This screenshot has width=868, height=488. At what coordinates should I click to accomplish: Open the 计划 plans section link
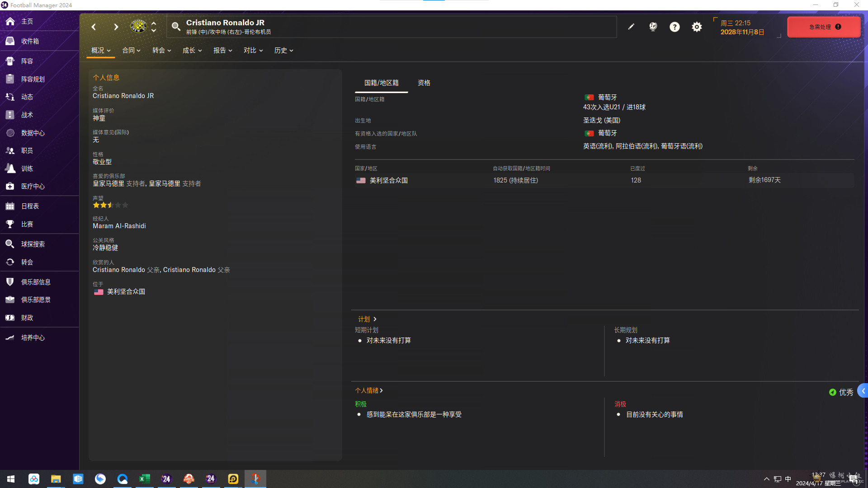367,319
